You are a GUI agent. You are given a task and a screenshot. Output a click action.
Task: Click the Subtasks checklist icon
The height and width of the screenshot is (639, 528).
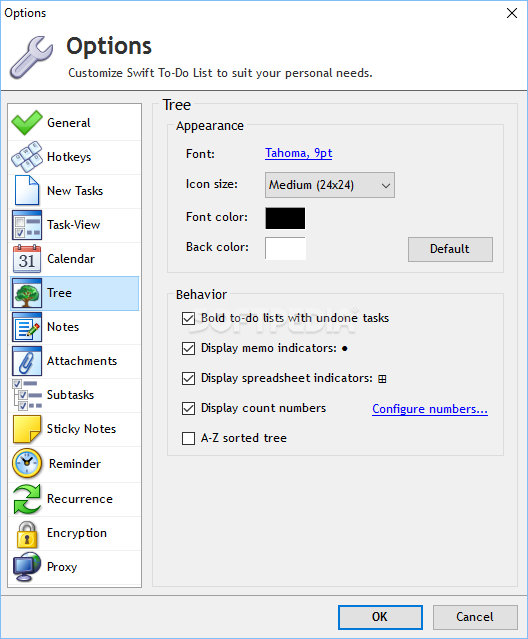27,395
